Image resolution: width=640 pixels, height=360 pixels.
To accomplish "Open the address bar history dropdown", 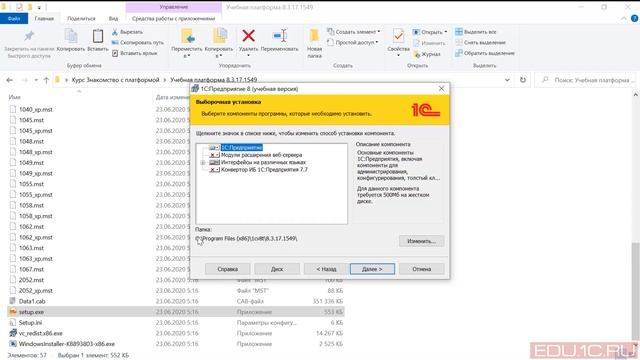I will click(x=507, y=80).
